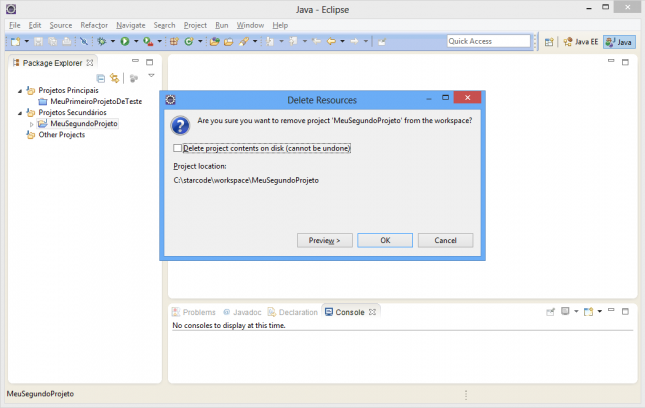The image size is (645, 408).
Task: Click the New Java Class icon
Action: tap(189, 42)
